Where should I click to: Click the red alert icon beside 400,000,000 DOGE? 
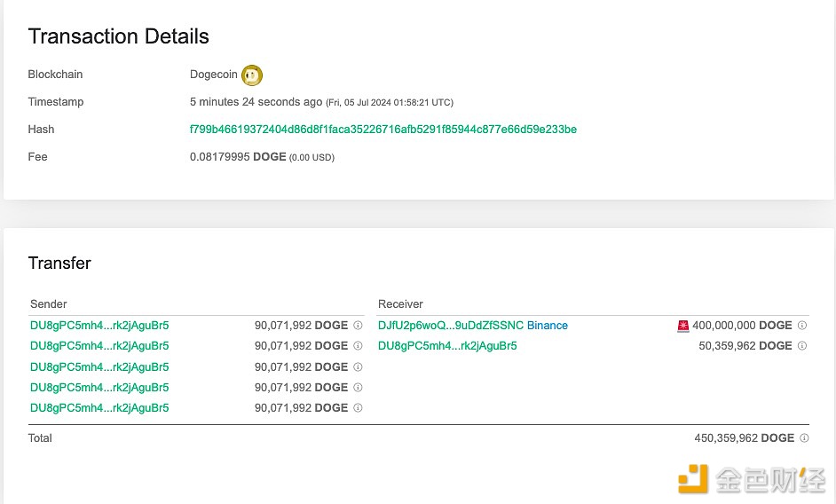[x=682, y=326]
